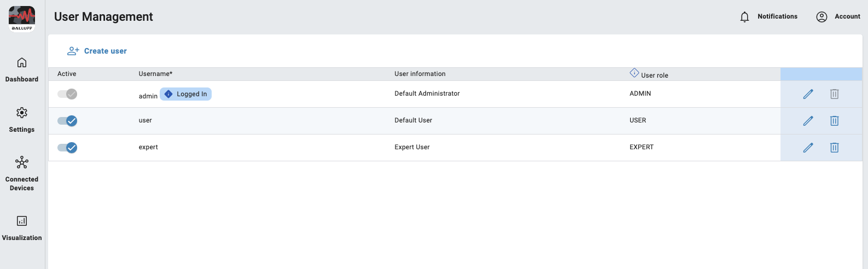Toggle active switch for admin

(67, 94)
